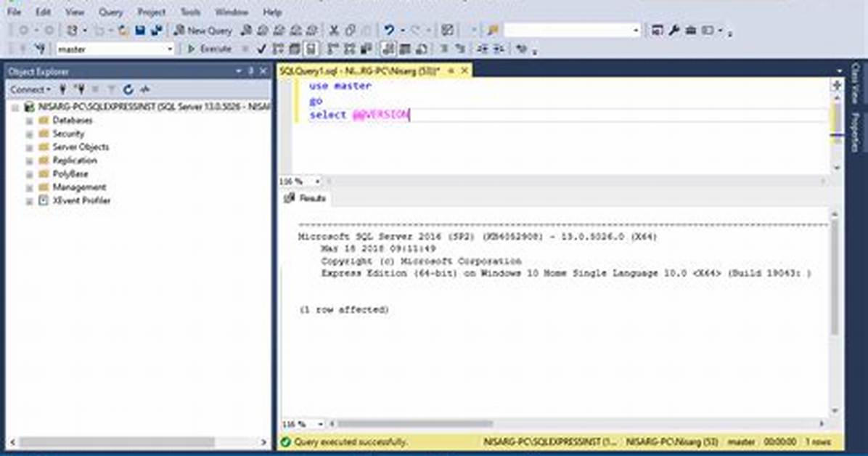Click the Save file icon
Screen dimensions: 868x456
(x=141, y=30)
